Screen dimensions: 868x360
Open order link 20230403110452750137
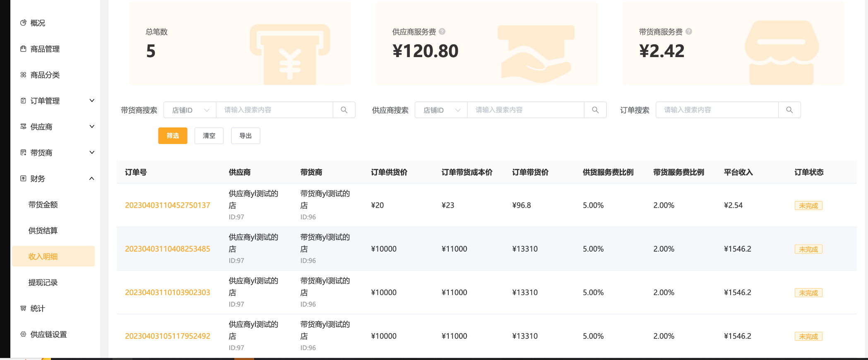pyautogui.click(x=168, y=205)
